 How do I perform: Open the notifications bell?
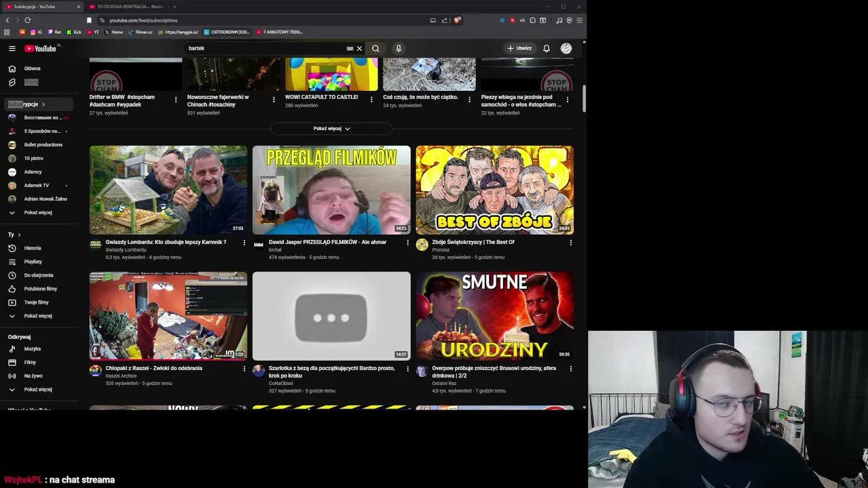546,48
